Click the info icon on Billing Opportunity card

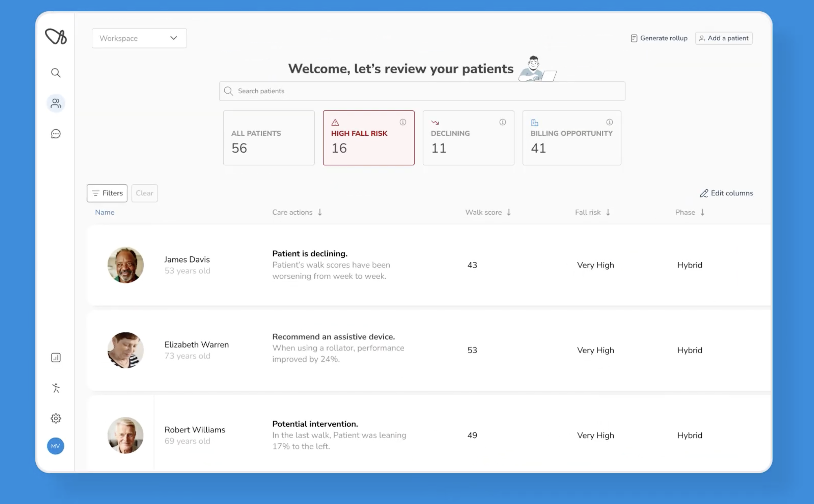coord(609,122)
